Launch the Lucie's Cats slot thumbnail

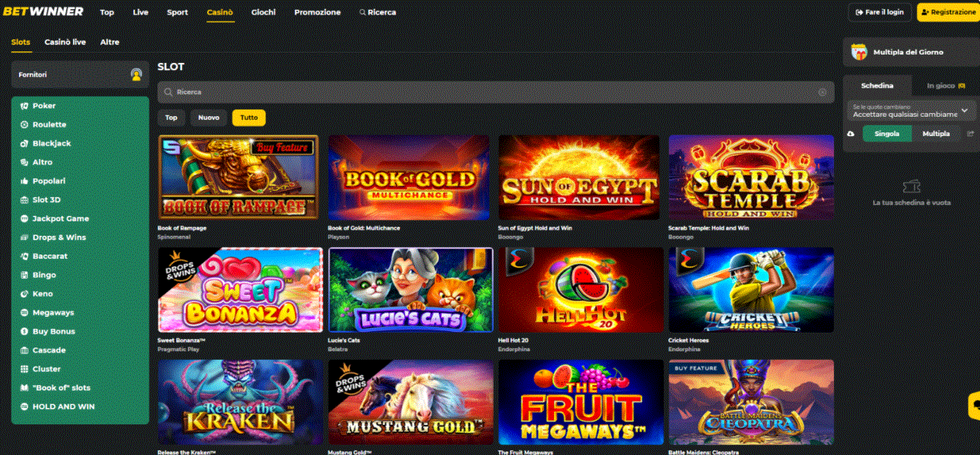click(411, 290)
